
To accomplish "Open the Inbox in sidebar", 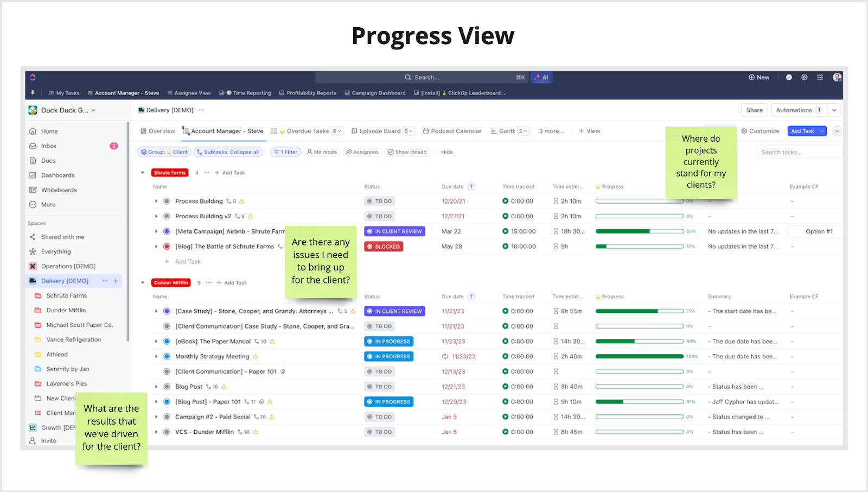I will point(48,146).
